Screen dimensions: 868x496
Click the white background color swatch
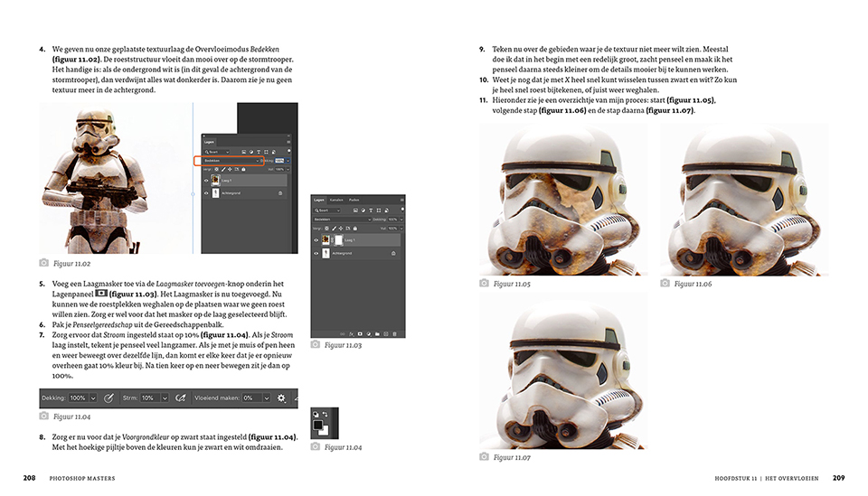tap(324, 430)
